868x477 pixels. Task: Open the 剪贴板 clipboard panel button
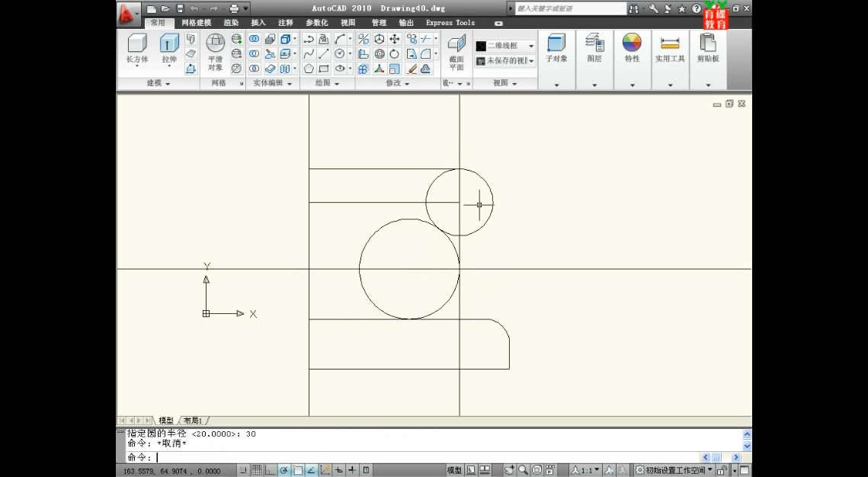[x=708, y=49]
